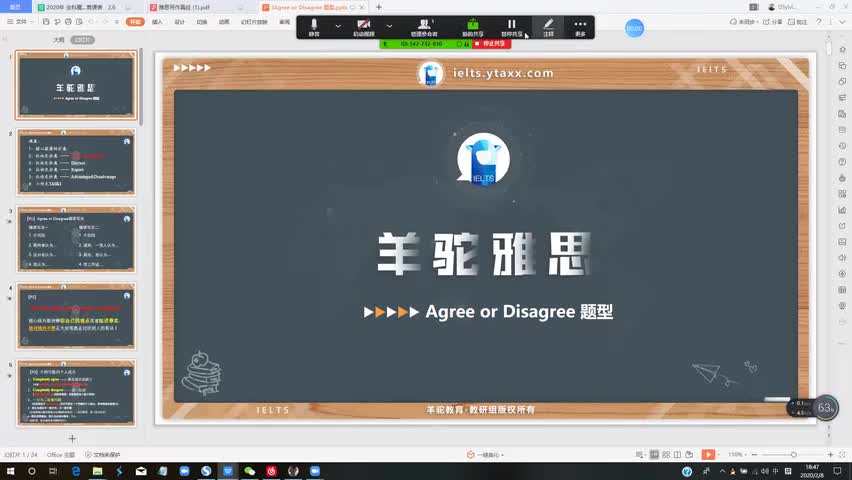
Task: Click the save icon in quick toolbar
Action: (46, 22)
